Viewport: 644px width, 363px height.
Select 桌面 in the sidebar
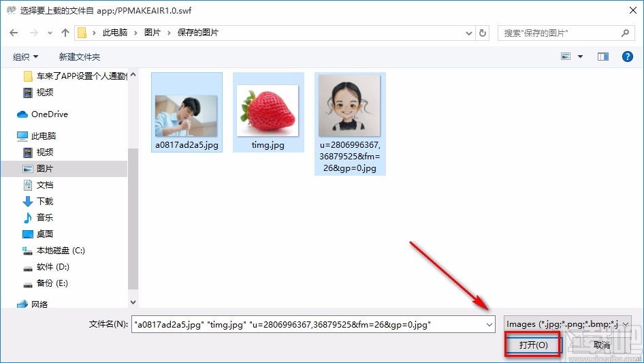[x=38, y=234]
